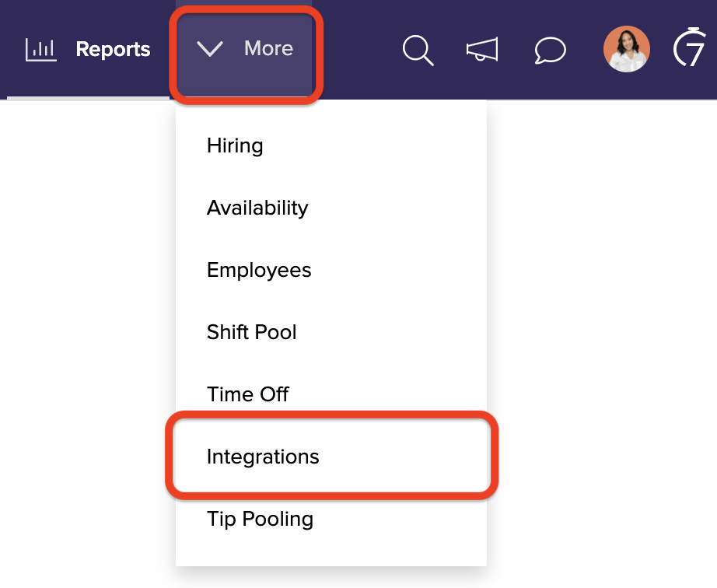Image resolution: width=717 pixels, height=588 pixels.
Task: Click the More dropdown label text
Action: point(268,48)
